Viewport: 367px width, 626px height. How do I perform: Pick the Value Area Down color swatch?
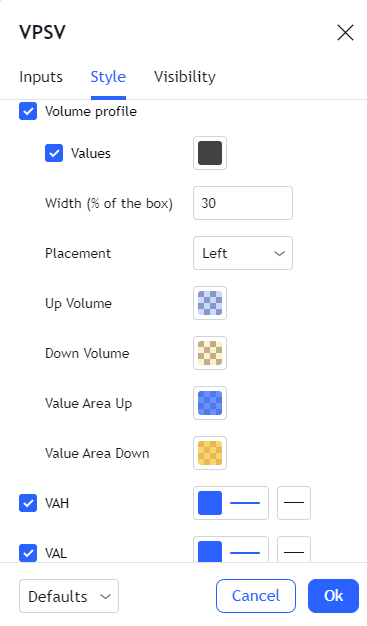(x=210, y=453)
